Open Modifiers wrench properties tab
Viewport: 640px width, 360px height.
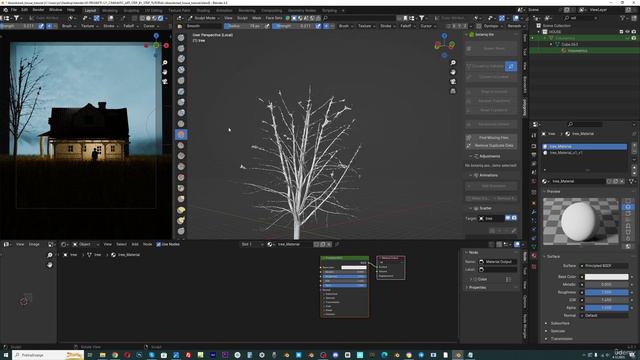(534, 212)
